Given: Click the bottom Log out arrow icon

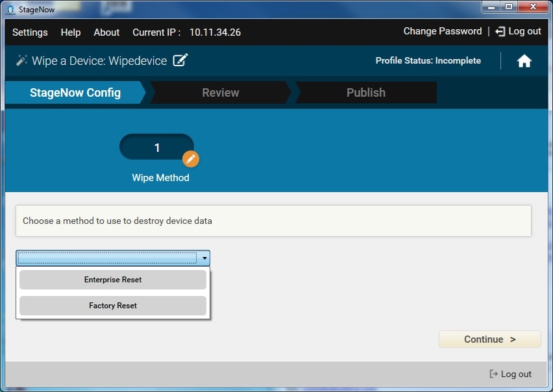Looking at the screenshot, I should [x=493, y=374].
